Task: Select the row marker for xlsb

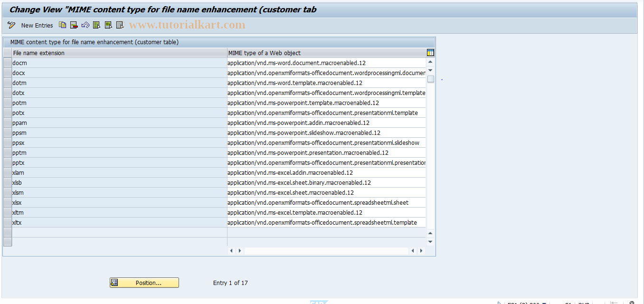Action: (7, 182)
